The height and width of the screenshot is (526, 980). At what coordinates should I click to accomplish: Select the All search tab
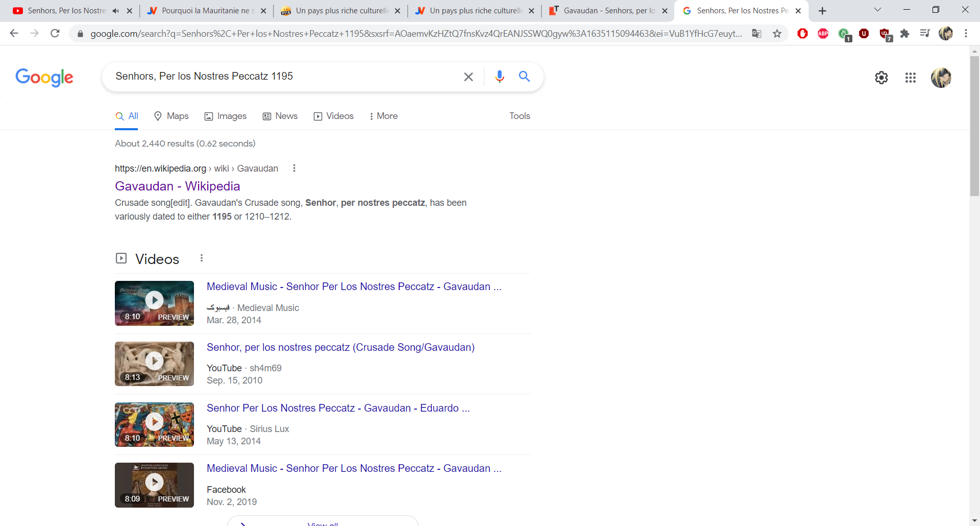coord(127,116)
